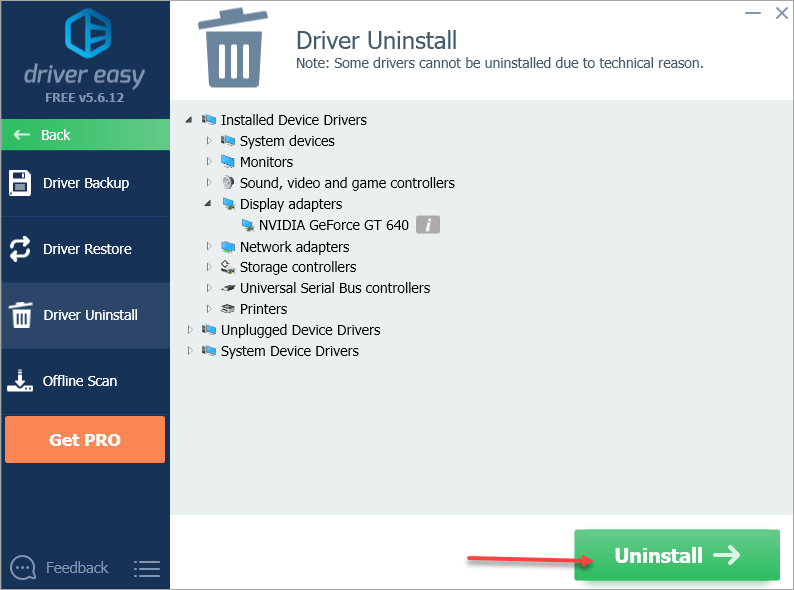Select Sound, video and game controllers label
794x590 pixels.
pos(347,183)
